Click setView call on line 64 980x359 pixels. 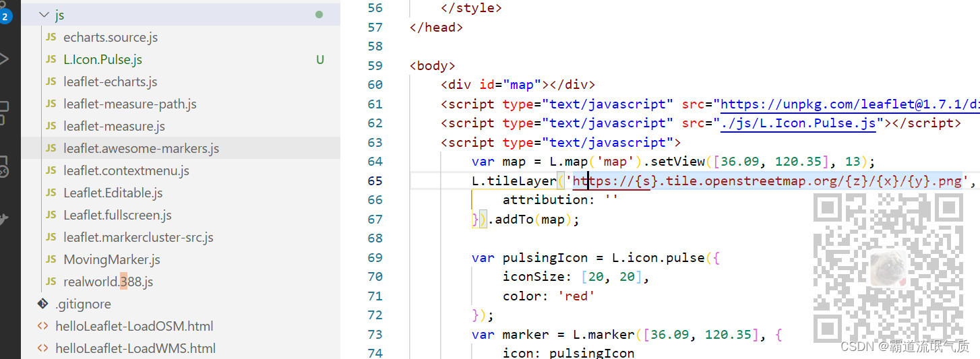[x=675, y=162]
